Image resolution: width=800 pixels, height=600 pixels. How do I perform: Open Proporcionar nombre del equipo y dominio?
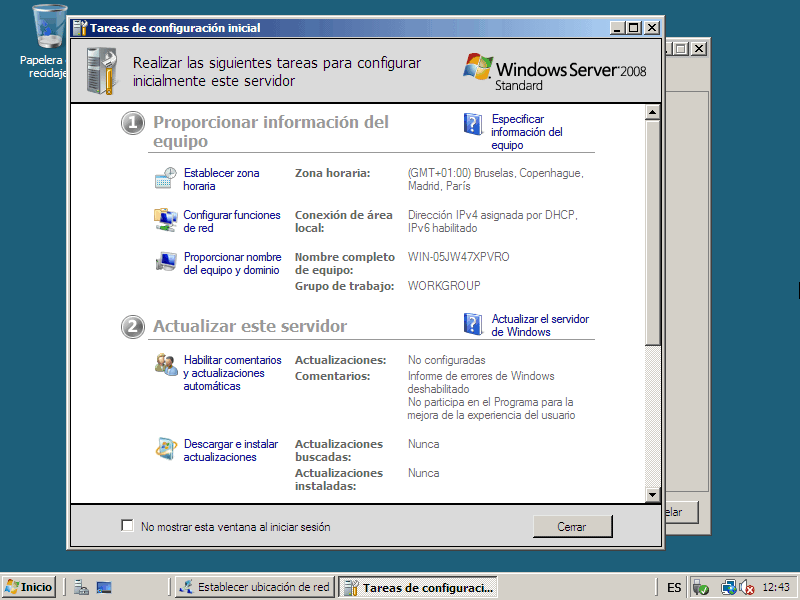click(232, 263)
